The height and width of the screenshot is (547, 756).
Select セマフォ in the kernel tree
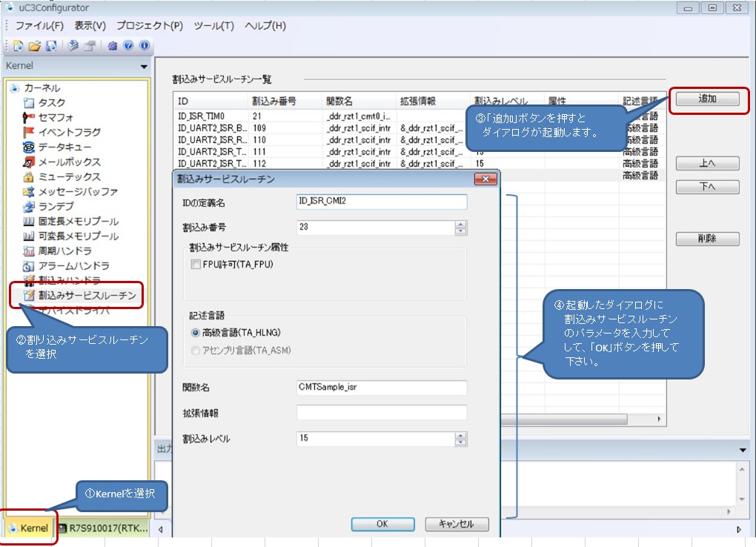click(56, 117)
